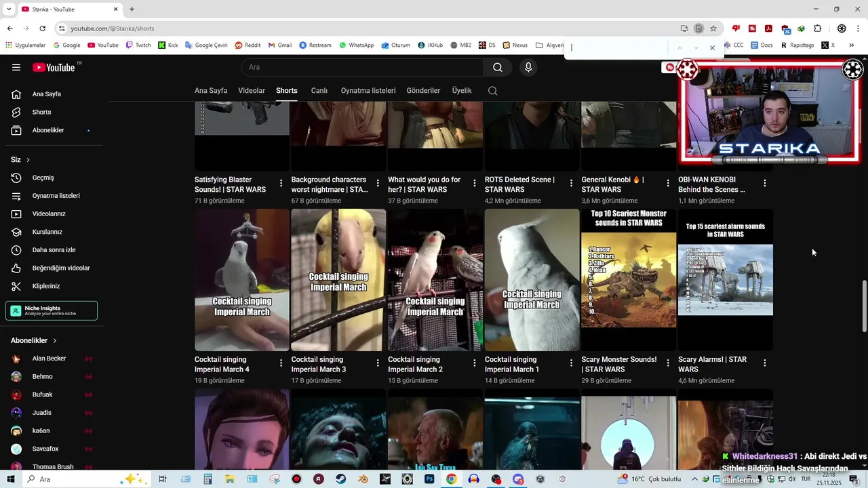Expand the Siz section chevron

28,160
